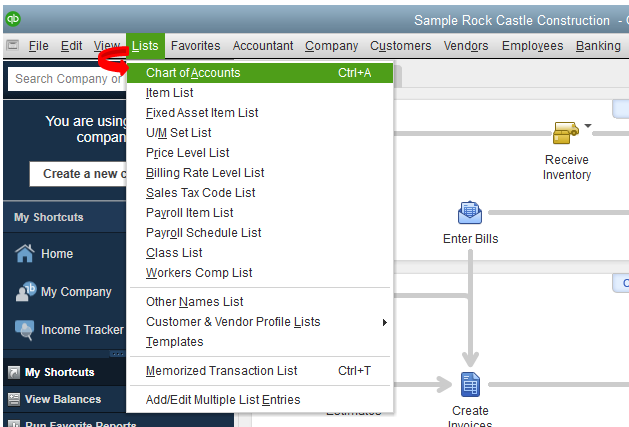Open the Edit menu
This screenshot has width=629, height=427.
[x=71, y=46]
